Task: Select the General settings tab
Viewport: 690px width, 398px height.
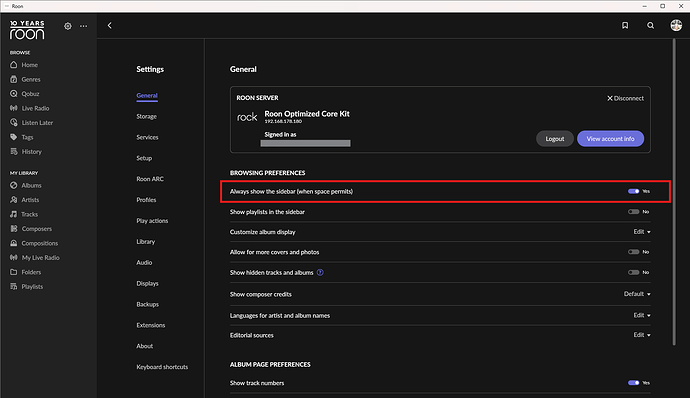Action: [x=147, y=96]
